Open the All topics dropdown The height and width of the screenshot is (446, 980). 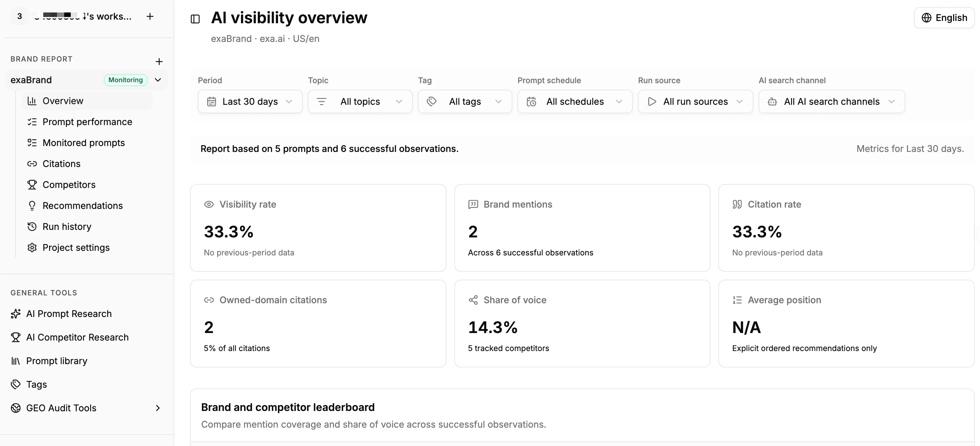coord(360,102)
